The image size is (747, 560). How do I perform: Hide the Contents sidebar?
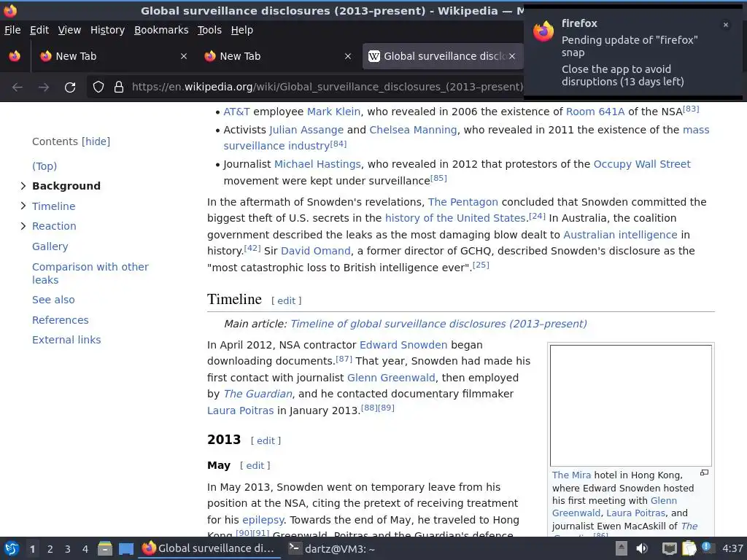click(x=96, y=141)
